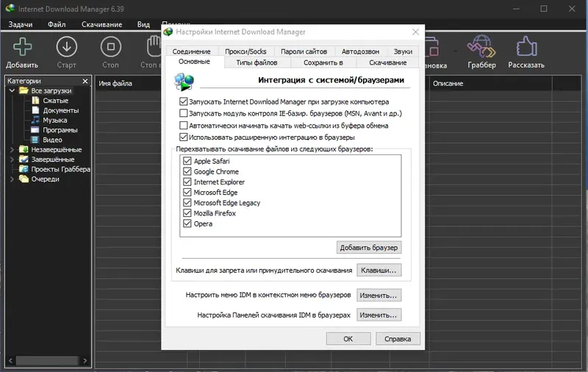Image resolution: width=588 pixels, height=372 pixels.
Task: Click Изменить for IDM context menu
Action: pyautogui.click(x=379, y=295)
